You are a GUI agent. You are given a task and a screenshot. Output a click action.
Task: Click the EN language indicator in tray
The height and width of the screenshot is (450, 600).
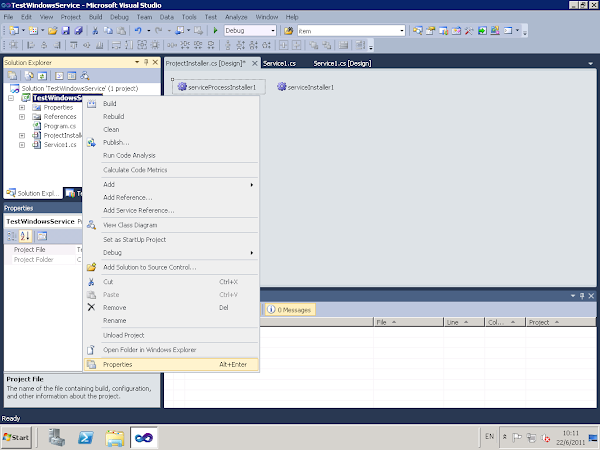[489, 436]
